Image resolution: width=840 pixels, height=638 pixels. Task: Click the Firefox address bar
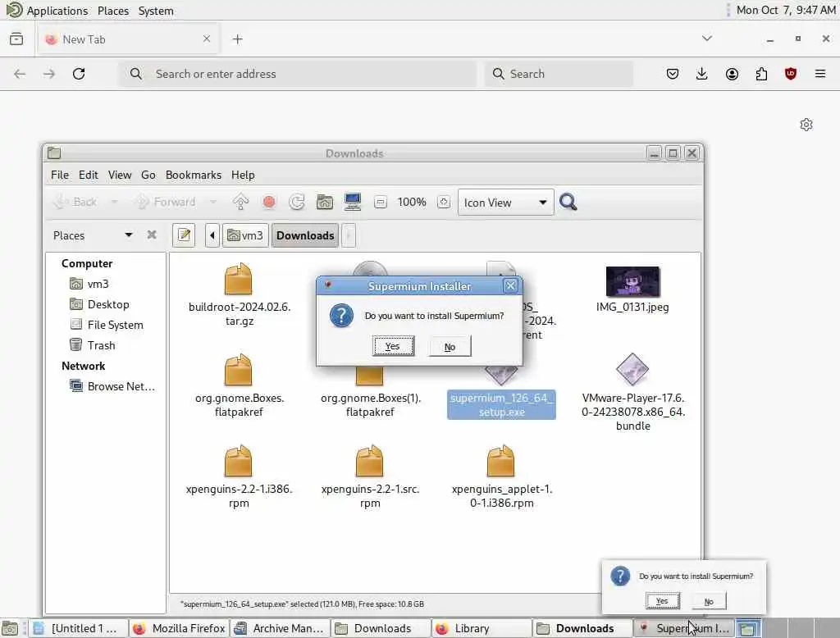[298, 74]
